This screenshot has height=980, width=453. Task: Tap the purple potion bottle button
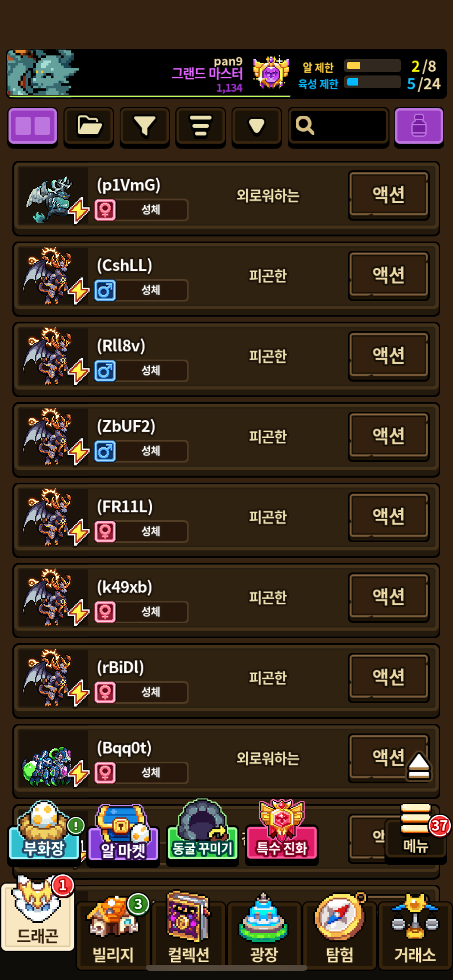(x=419, y=127)
